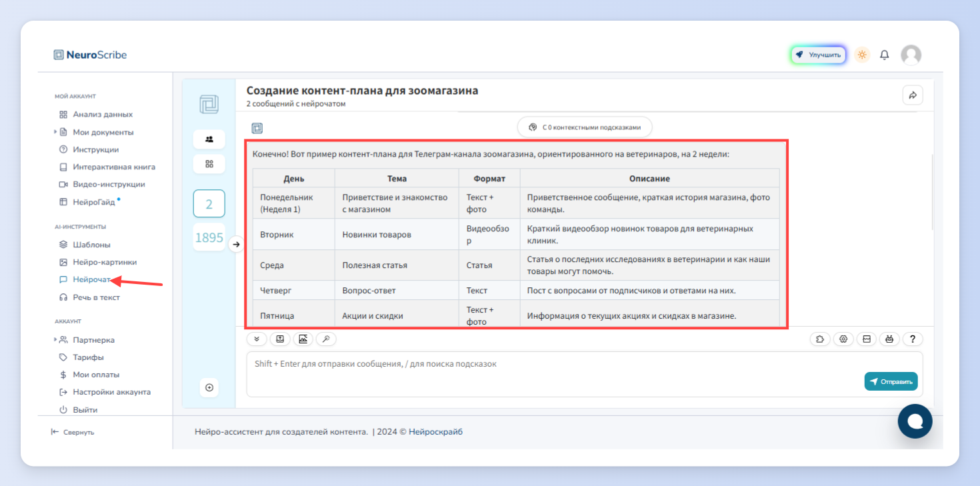Click table header Описание
Viewport: 980px width, 486px height.
click(649, 179)
